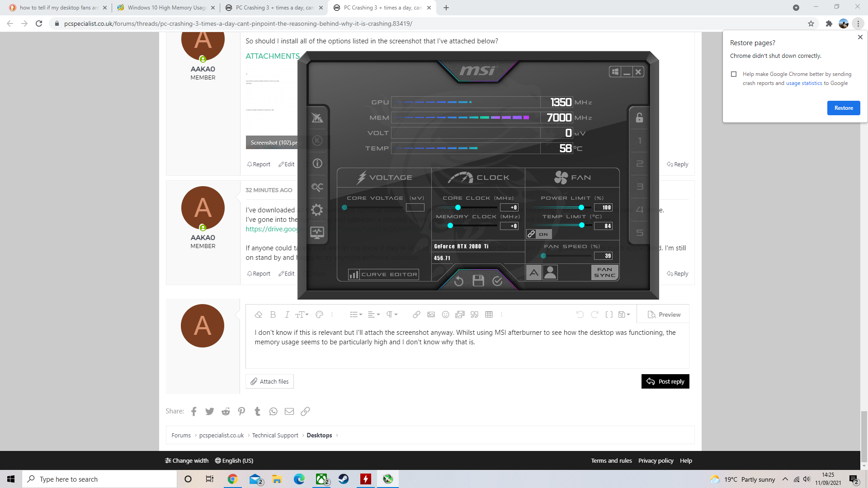Open the smilies emoji picker
The width and height of the screenshot is (868, 488).
coord(445,314)
